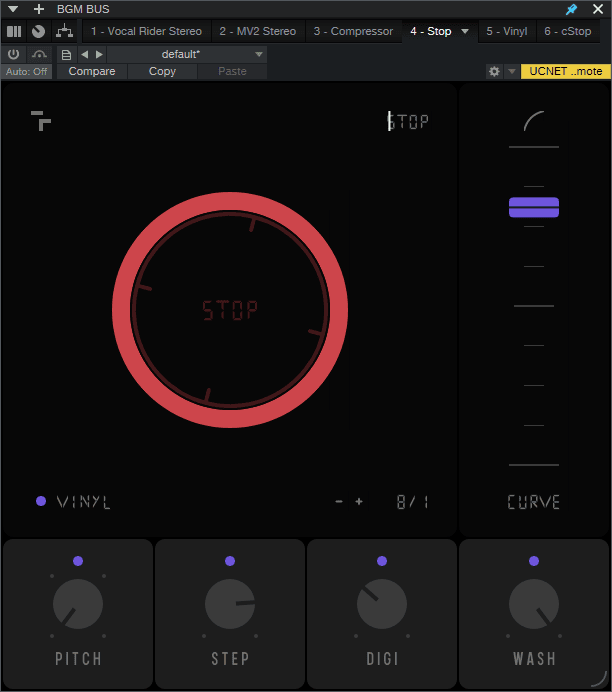Open the channel routing icon
The width and height of the screenshot is (612, 692).
[64, 31]
